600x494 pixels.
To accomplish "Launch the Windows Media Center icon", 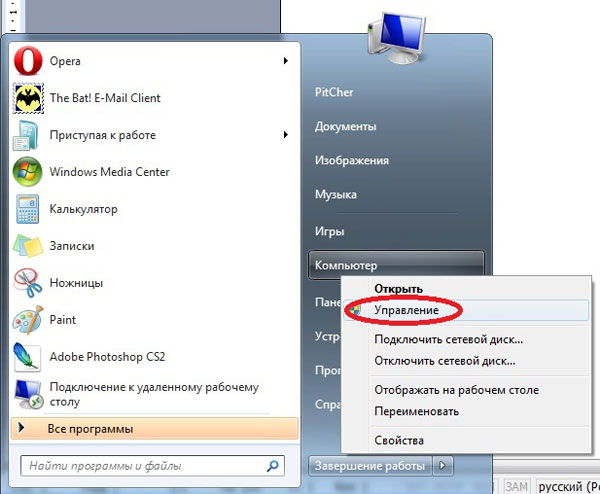I will click(x=27, y=172).
